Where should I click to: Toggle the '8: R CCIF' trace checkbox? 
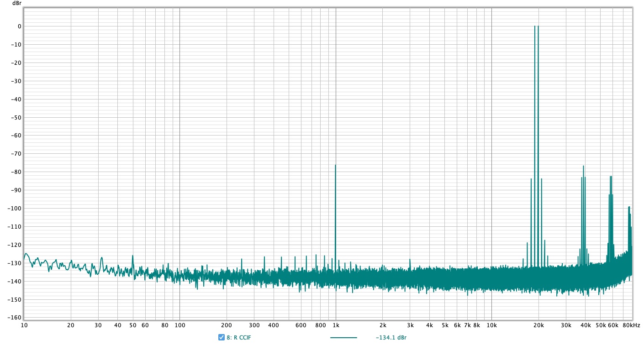[222, 338]
